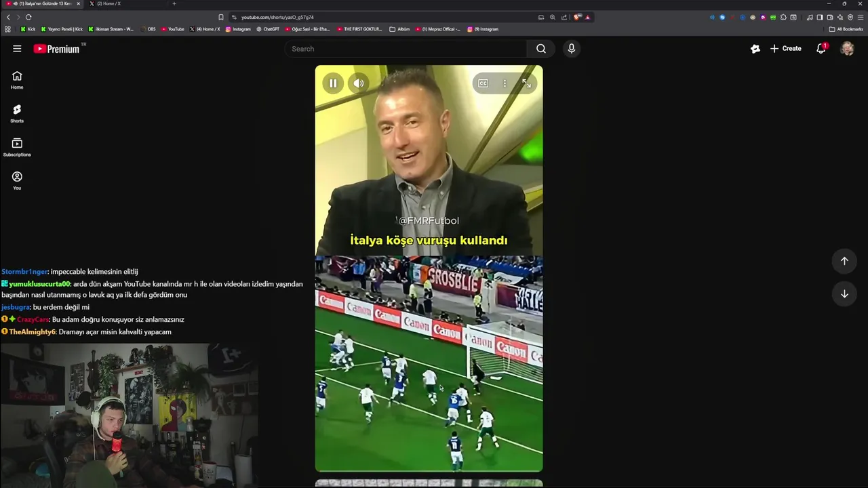Open a new browser tab
Screen dimensions: 868x488
click(x=174, y=3)
